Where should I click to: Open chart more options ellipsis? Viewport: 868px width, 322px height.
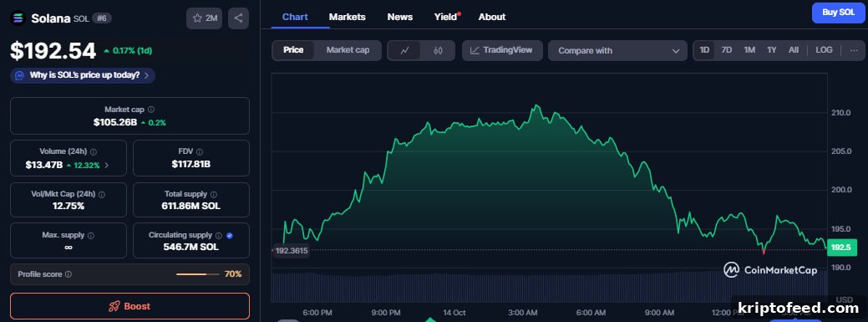tap(854, 50)
